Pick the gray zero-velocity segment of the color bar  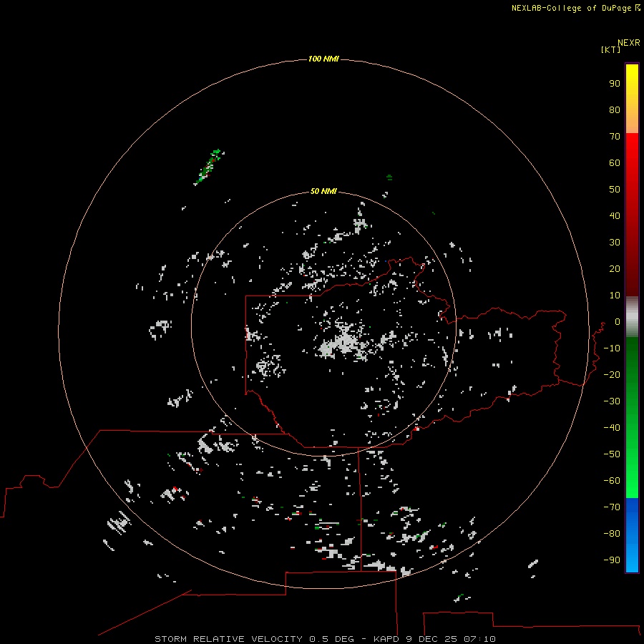632,317
